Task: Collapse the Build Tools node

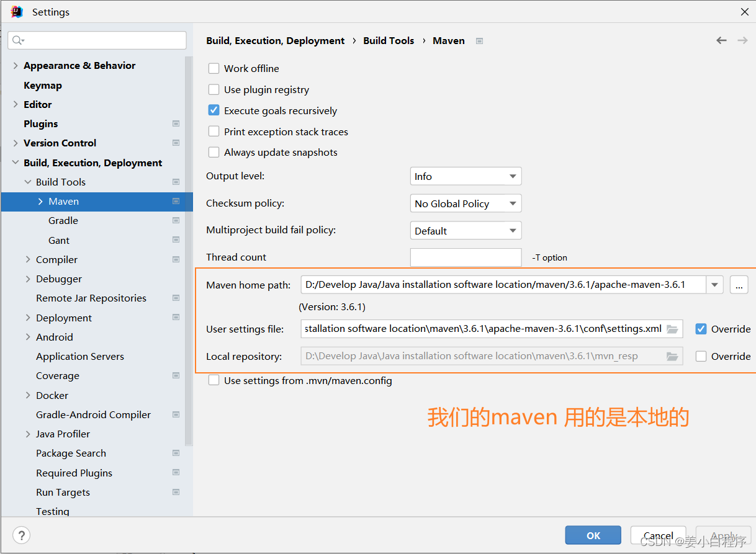Action: pyautogui.click(x=28, y=182)
